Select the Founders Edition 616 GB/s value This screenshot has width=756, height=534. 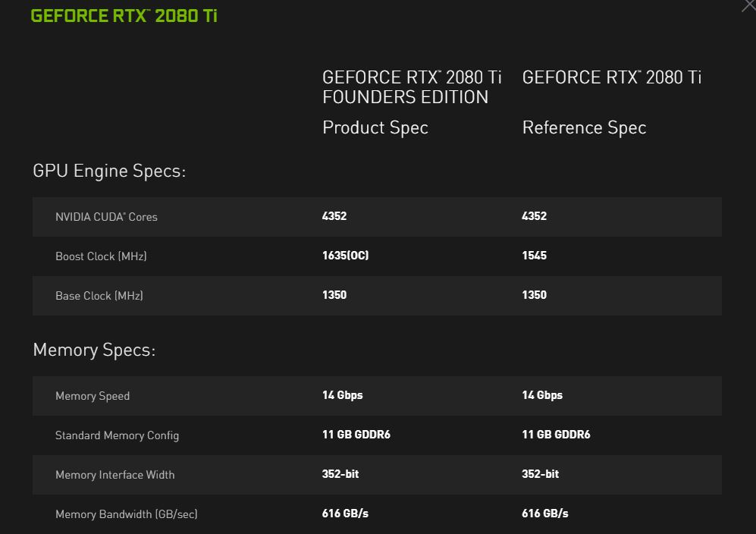pos(345,514)
